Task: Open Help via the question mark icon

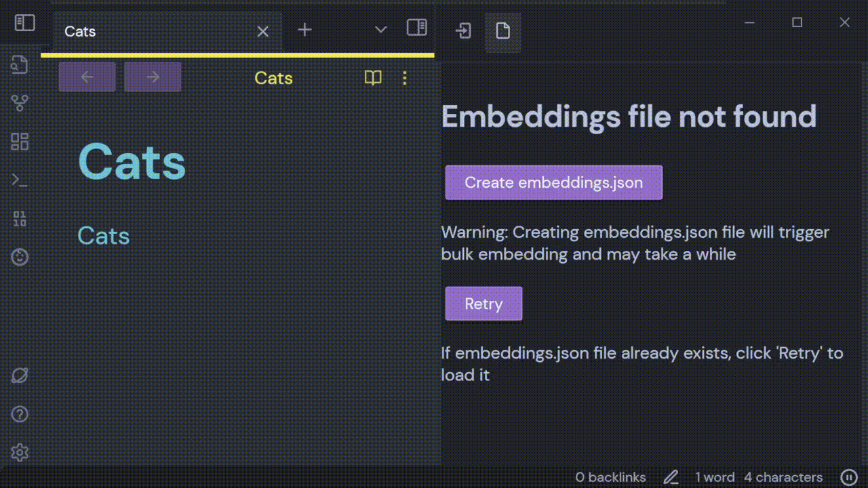Action: (x=20, y=414)
